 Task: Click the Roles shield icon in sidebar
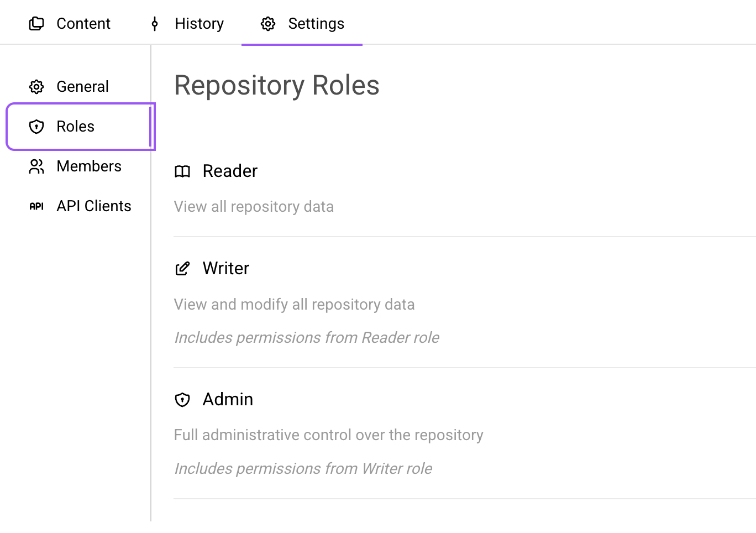[x=36, y=127]
